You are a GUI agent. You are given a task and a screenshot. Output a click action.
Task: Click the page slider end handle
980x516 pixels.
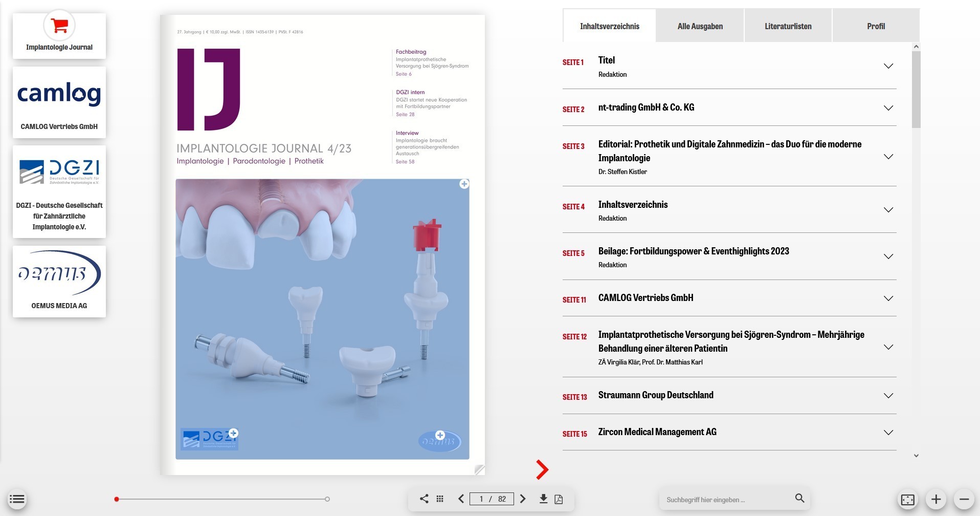pyautogui.click(x=327, y=499)
